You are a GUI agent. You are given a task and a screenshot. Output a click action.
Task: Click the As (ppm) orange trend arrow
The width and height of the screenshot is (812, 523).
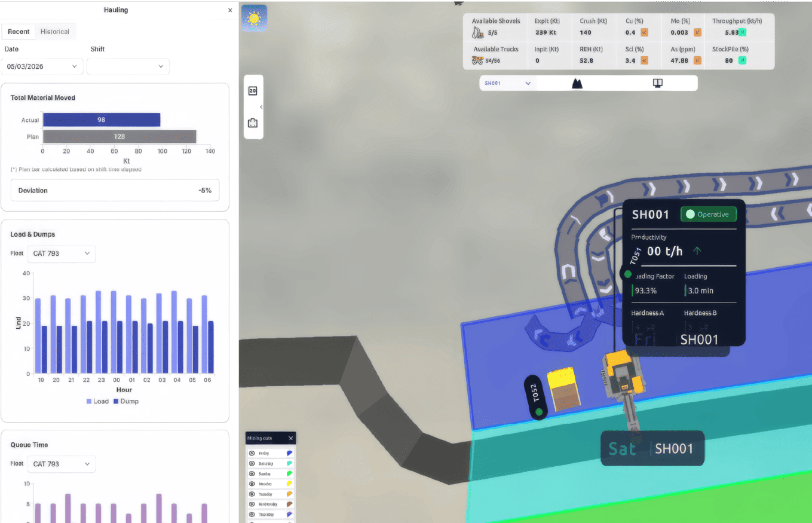(697, 60)
